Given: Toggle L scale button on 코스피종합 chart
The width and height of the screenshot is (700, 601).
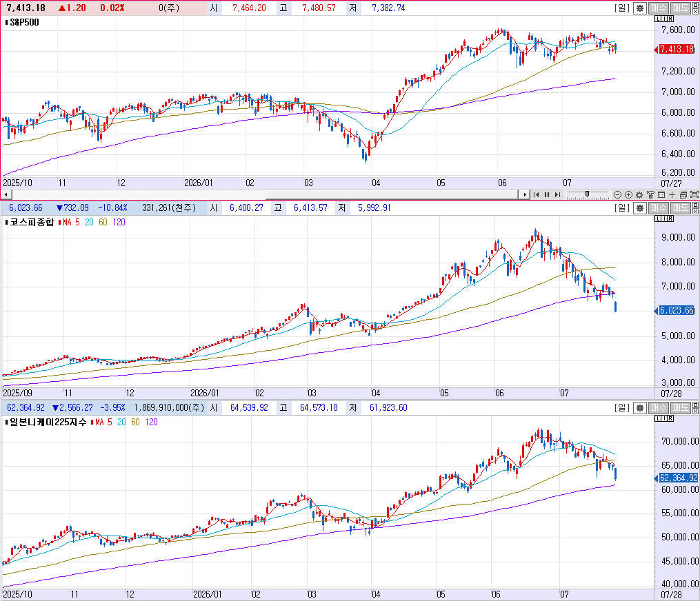Looking at the screenshot, I should point(657,218).
